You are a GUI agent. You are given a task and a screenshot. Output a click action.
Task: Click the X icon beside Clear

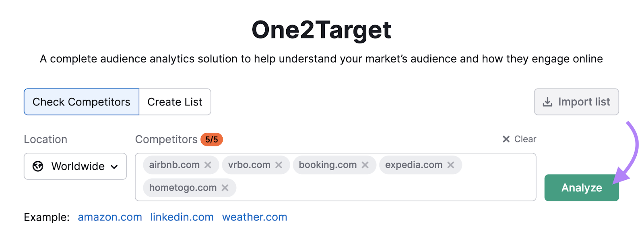506,139
